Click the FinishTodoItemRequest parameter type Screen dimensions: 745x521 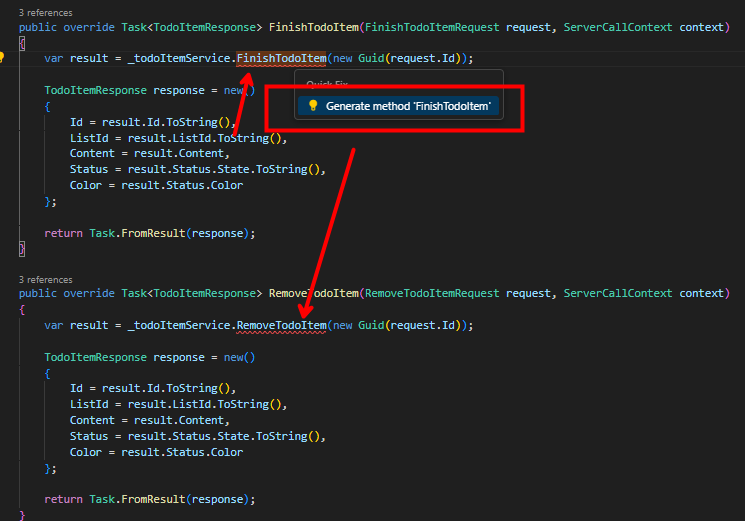(432, 27)
